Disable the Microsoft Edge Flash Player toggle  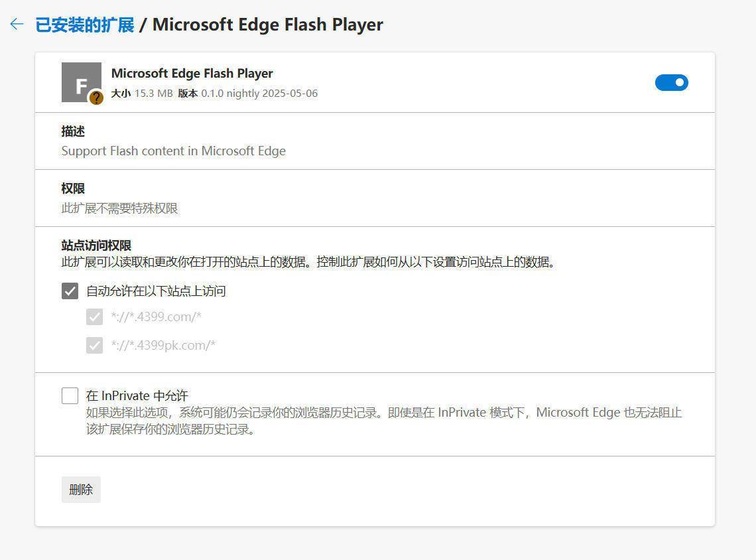(x=672, y=82)
